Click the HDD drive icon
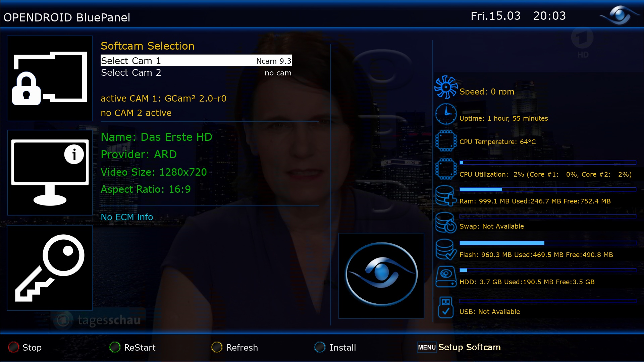The height and width of the screenshot is (362, 644). pyautogui.click(x=446, y=277)
